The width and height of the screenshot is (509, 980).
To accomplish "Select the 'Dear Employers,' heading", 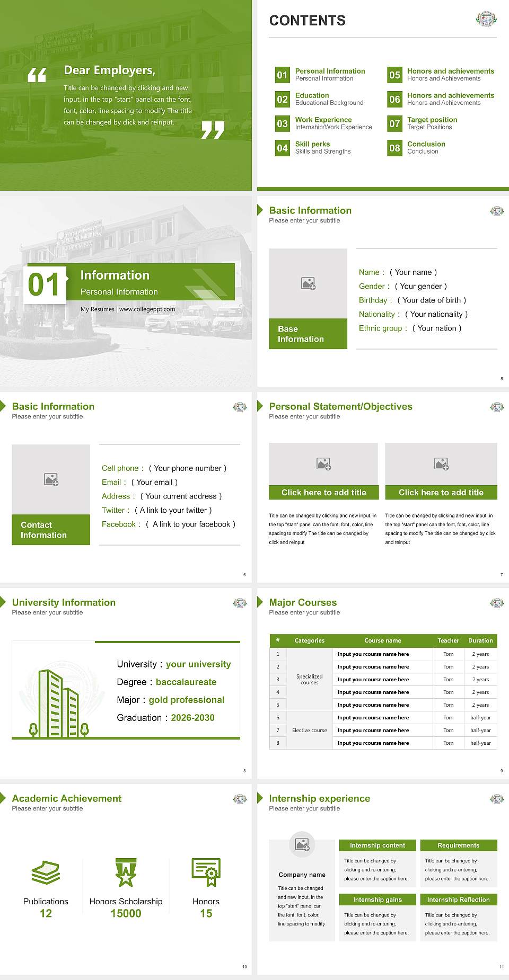I will [x=109, y=70].
